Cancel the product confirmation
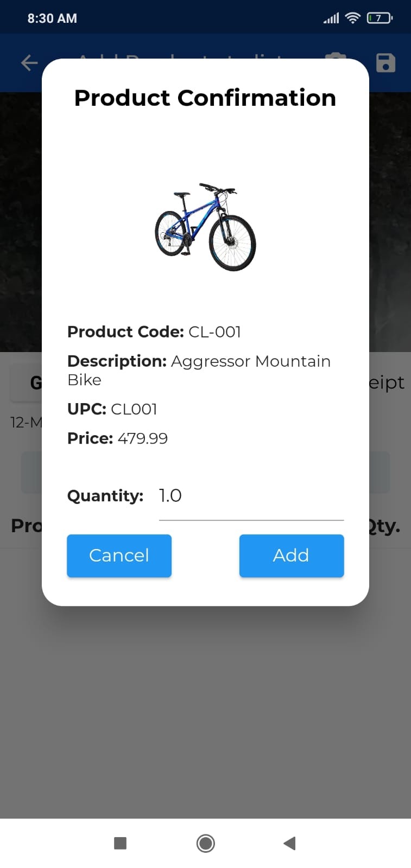 [119, 556]
